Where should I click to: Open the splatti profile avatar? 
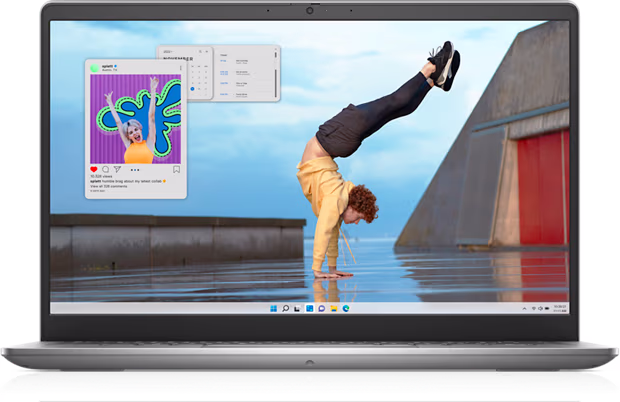(x=95, y=68)
